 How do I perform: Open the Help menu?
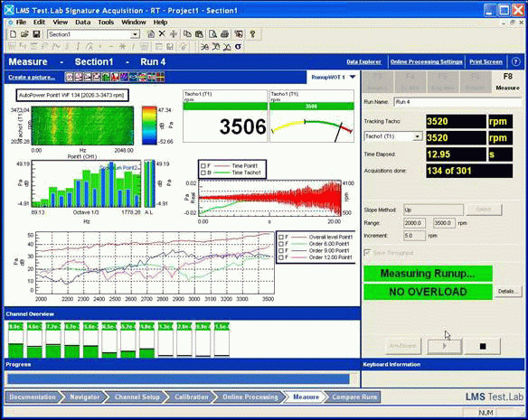click(x=160, y=23)
